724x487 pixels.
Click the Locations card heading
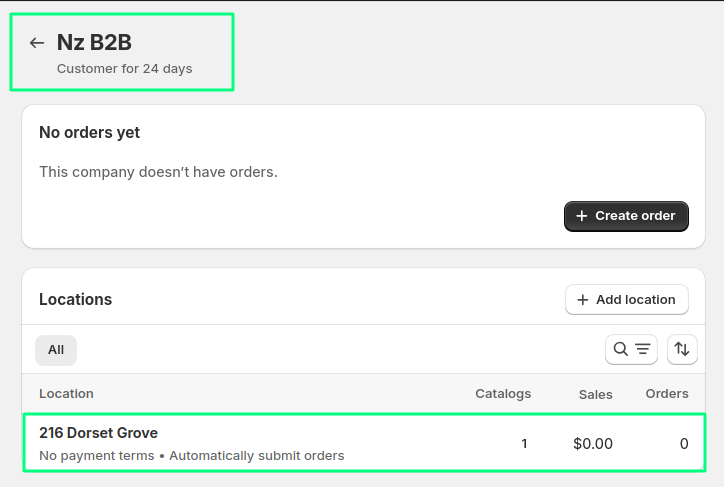(75, 299)
